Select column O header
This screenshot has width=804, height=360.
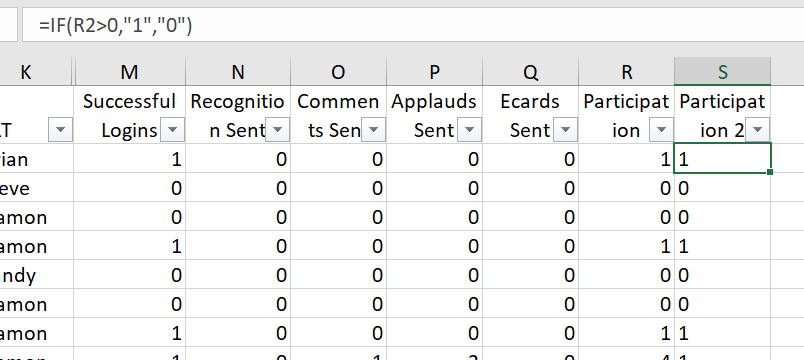point(338,72)
